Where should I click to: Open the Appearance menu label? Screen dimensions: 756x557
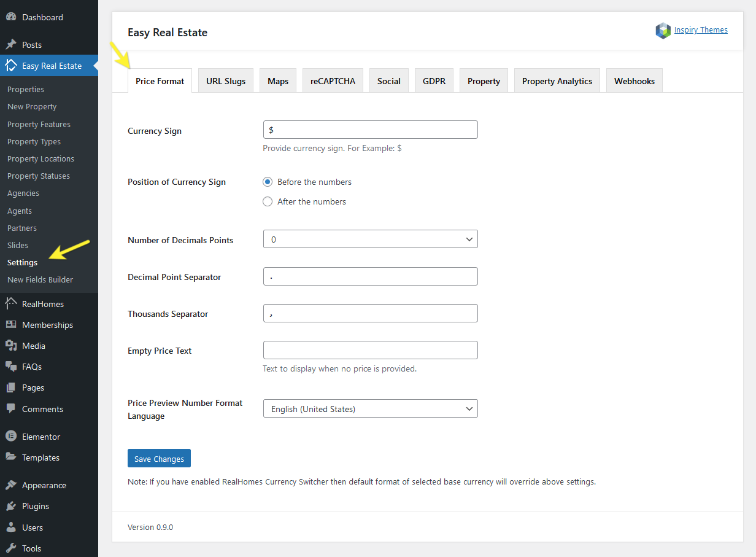click(44, 485)
